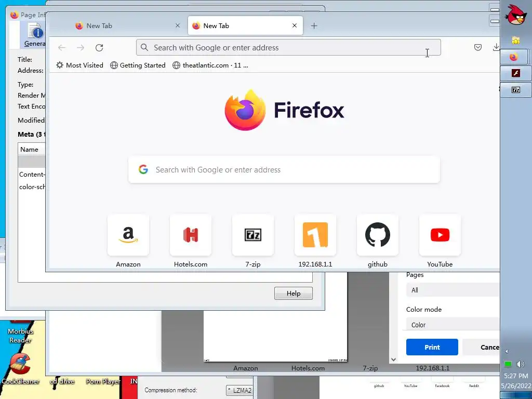This screenshot has width=532, height=399.
Task: Close the inactive first New Tab
Action: tap(178, 25)
